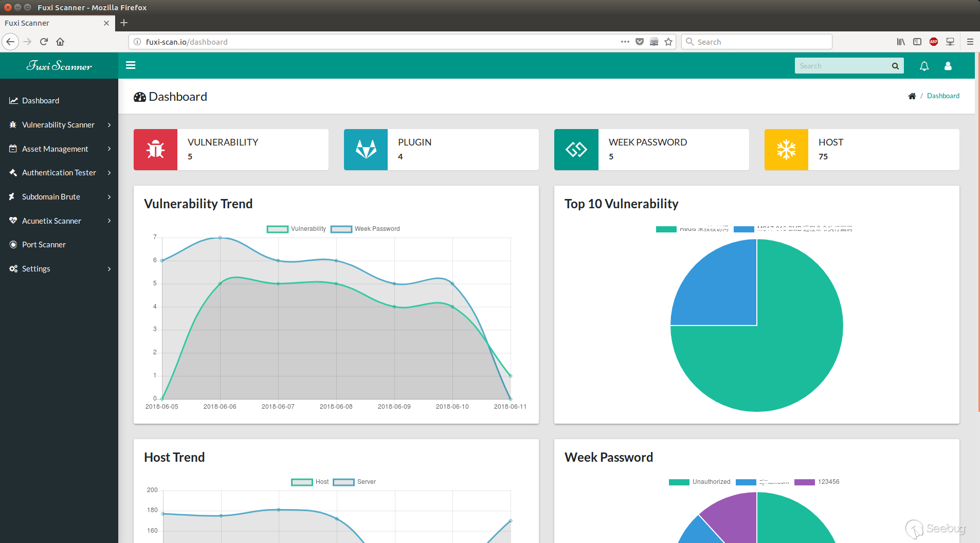980x543 pixels.
Task: Open the HOST summary card
Action: pyautogui.click(x=862, y=150)
